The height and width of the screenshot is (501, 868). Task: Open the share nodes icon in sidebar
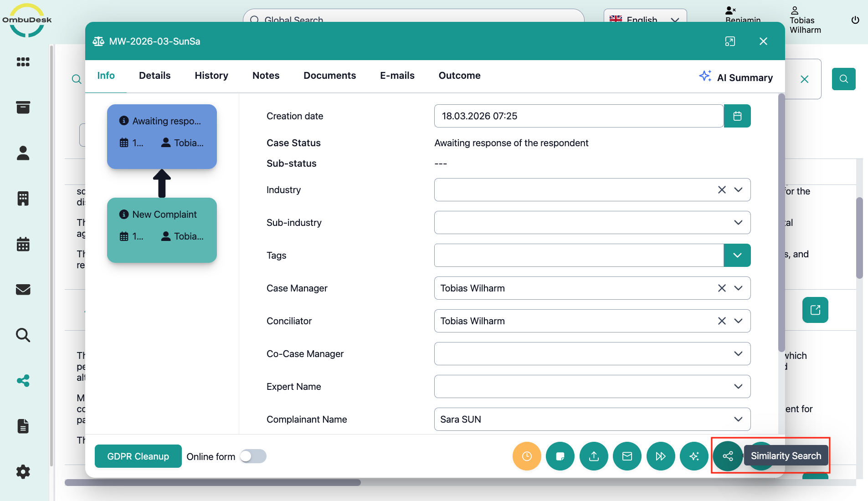point(23,381)
